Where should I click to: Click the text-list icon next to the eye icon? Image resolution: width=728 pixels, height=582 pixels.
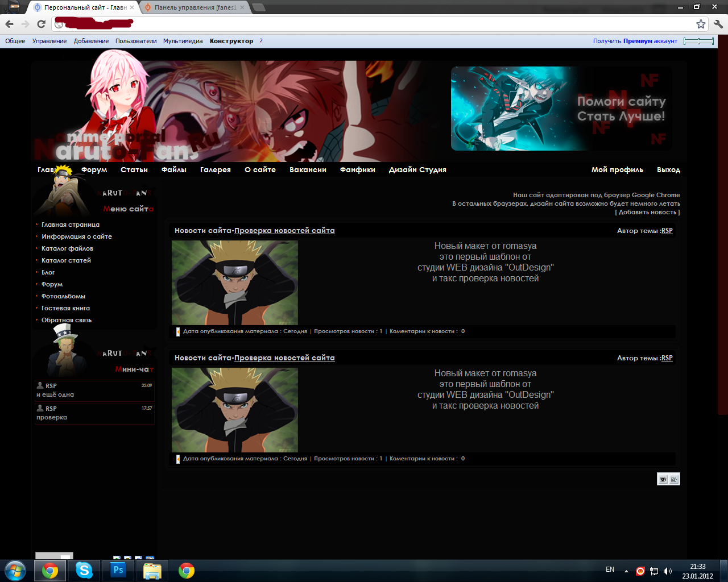[x=674, y=479]
